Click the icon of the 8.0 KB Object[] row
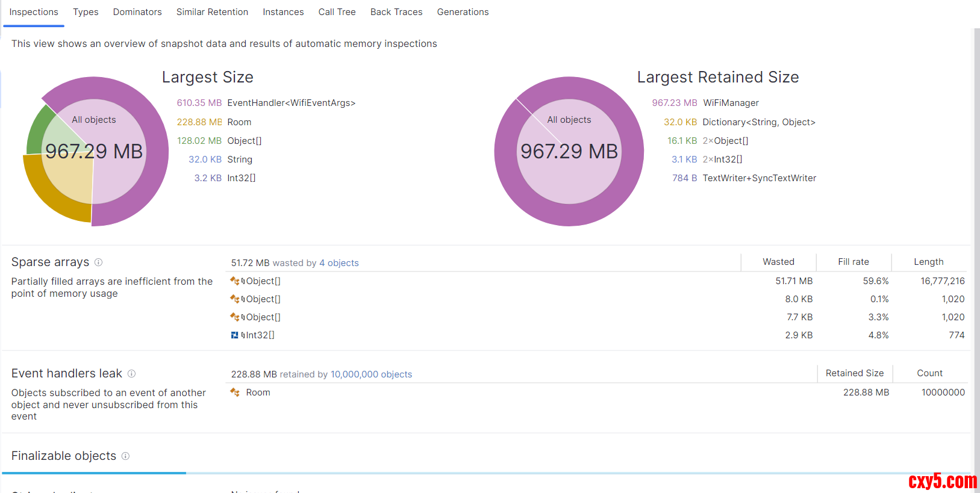The width and height of the screenshot is (980, 493). pyautogui.click(x=234, y=299)
